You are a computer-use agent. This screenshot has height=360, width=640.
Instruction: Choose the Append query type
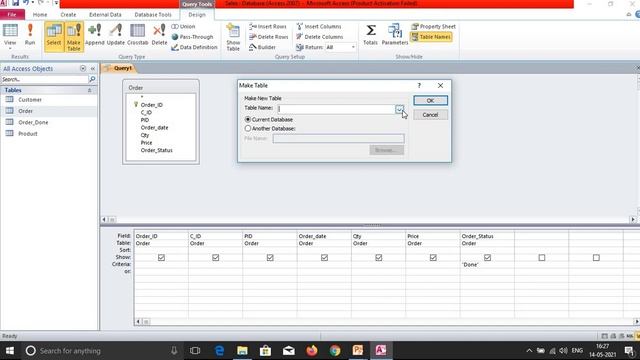tap(95, 35)
